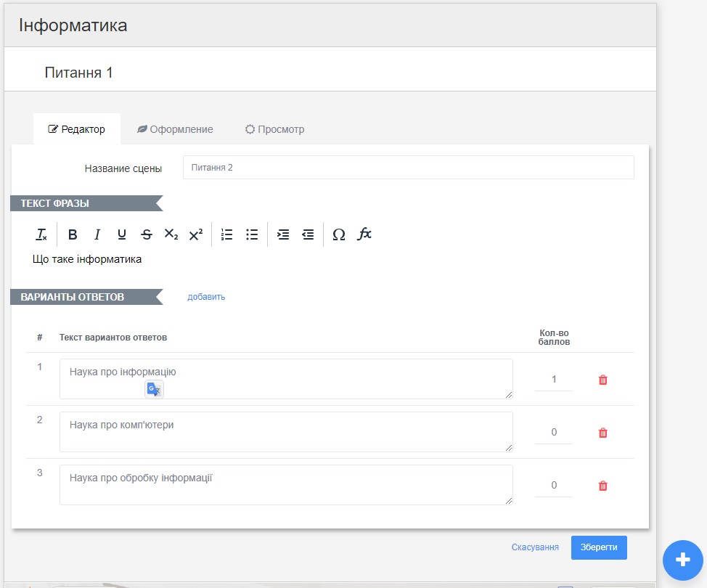The height and width of the screenshot is (588, 707).
Task: Insert a numbered list
Action: (x=226, y=234)
